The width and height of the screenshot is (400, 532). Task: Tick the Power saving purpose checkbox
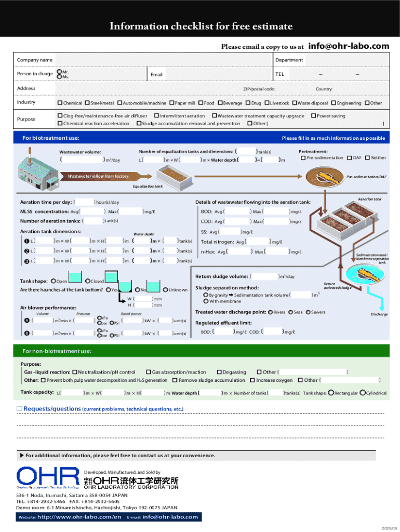tap(313, 116)
